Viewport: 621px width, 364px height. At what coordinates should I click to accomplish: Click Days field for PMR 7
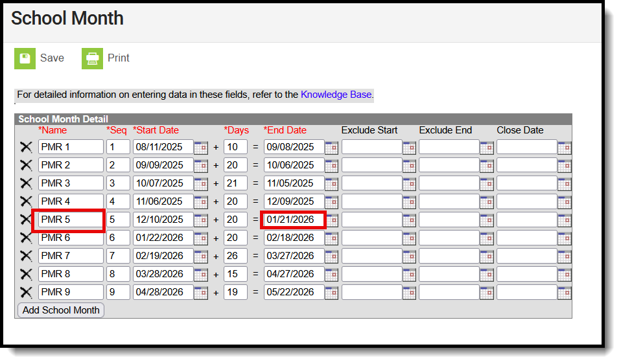235,256
